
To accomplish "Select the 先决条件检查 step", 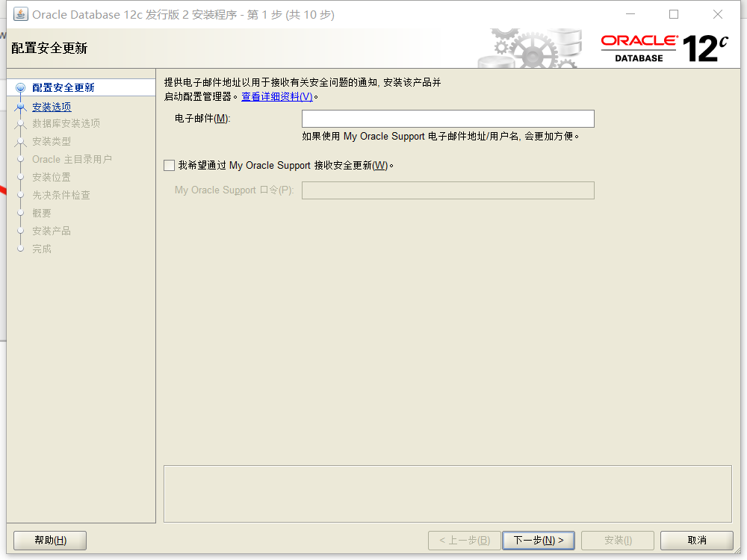I will pyautogui.click(x=61, y=195).
